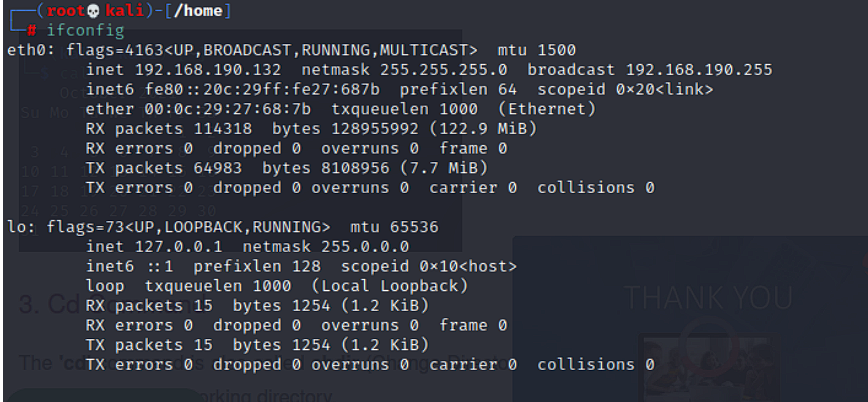This screenshot has width=868, height=402.
Task: Click the mtu 65536 value
Action: click(x=414, y=226)
